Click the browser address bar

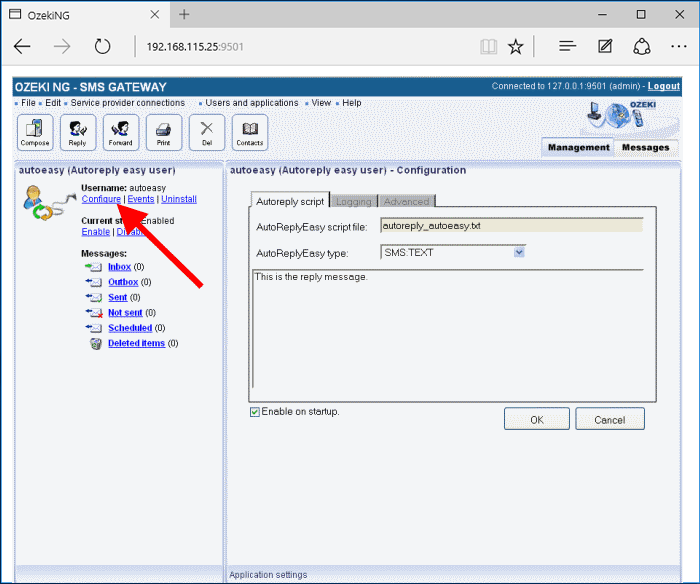pyautogui.click(x=308, y=46)
